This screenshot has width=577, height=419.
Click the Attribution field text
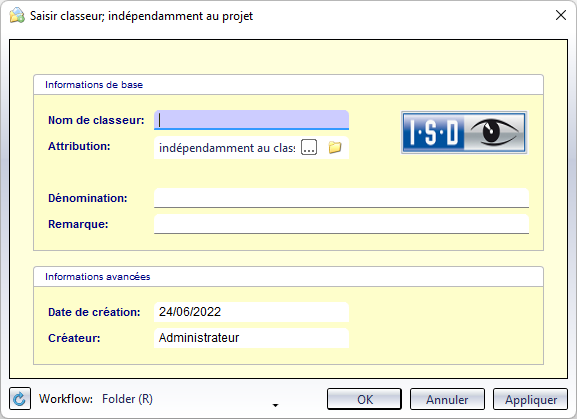point(227,148)
